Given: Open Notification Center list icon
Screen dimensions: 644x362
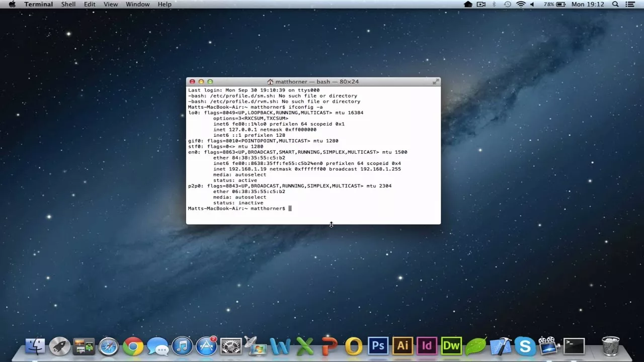Looking at the screenshot, I should [x=630, y=4].
